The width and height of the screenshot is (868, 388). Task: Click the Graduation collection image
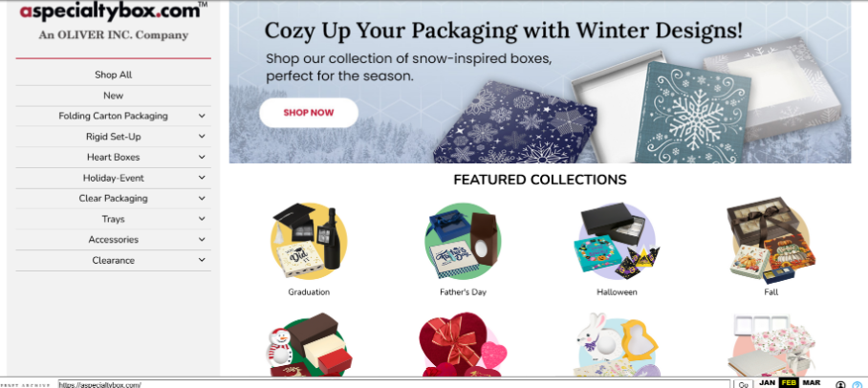pyautogui.click(x=309, y=242)
